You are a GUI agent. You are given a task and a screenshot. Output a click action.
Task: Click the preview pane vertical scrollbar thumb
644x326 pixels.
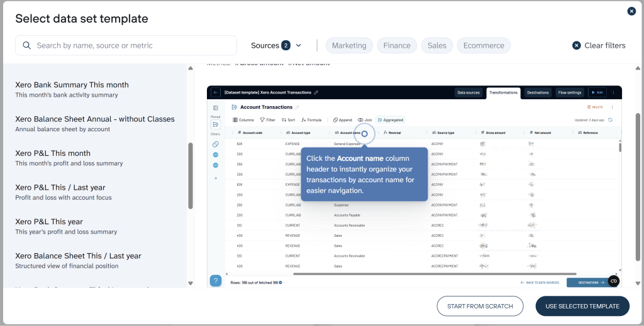click(x=638, y=187)
